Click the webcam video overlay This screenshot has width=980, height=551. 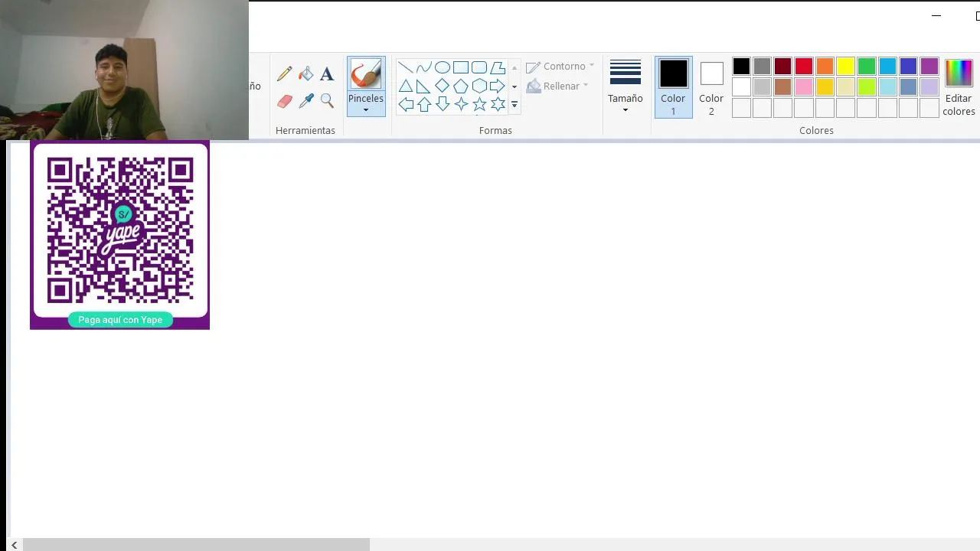tap(124, 70)
